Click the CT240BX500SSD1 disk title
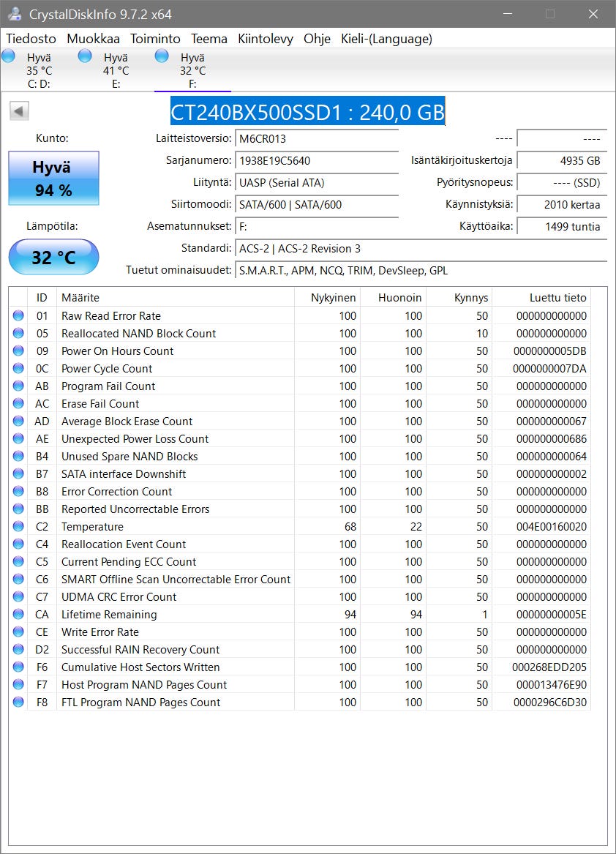 click(308, 112)
